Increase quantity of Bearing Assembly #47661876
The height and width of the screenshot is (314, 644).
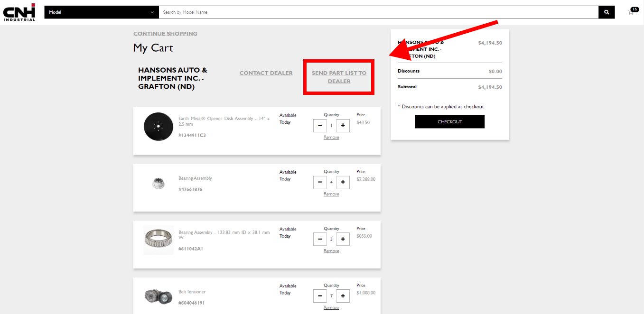click(x=343, y=182)
